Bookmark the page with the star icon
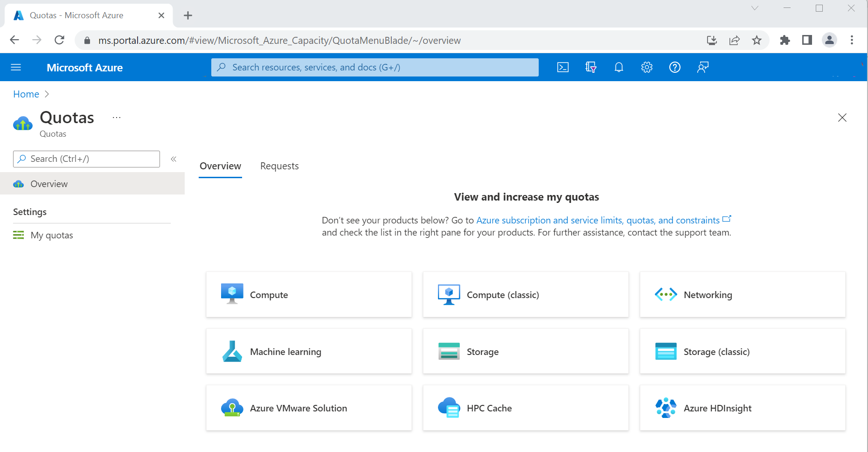This screenshot has height=452, width=868. point(757,40)
